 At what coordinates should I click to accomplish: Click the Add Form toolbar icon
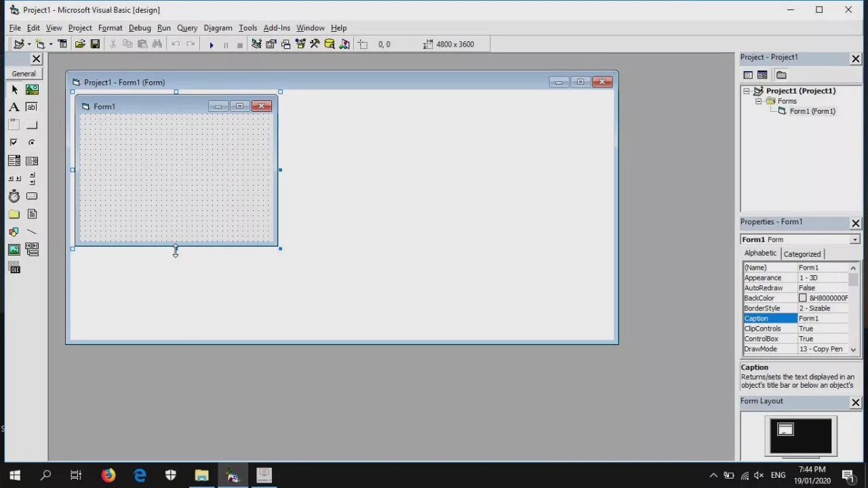(40, 44)
